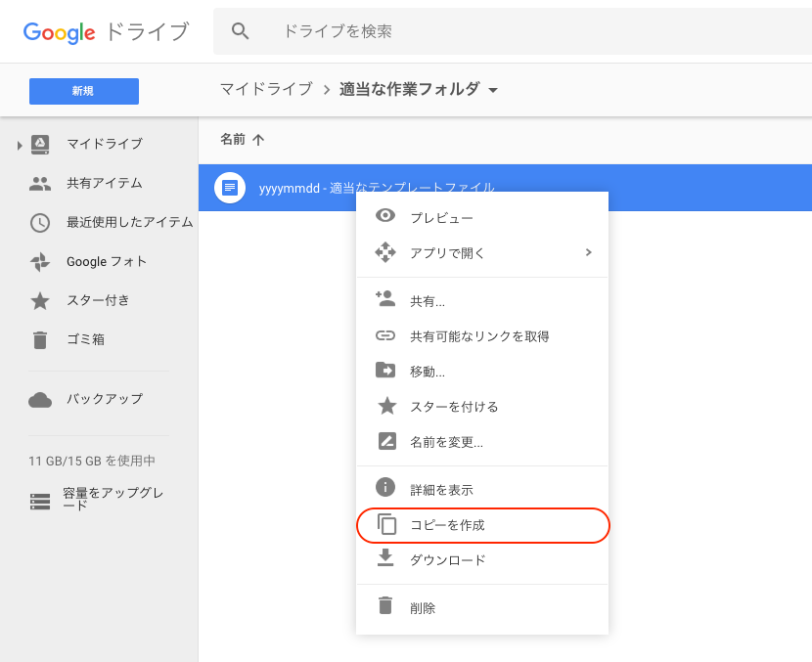Click the trash icon for 削除
This screenshot has height=662, width=812.
pyautogui.click(x=385, y=605)
